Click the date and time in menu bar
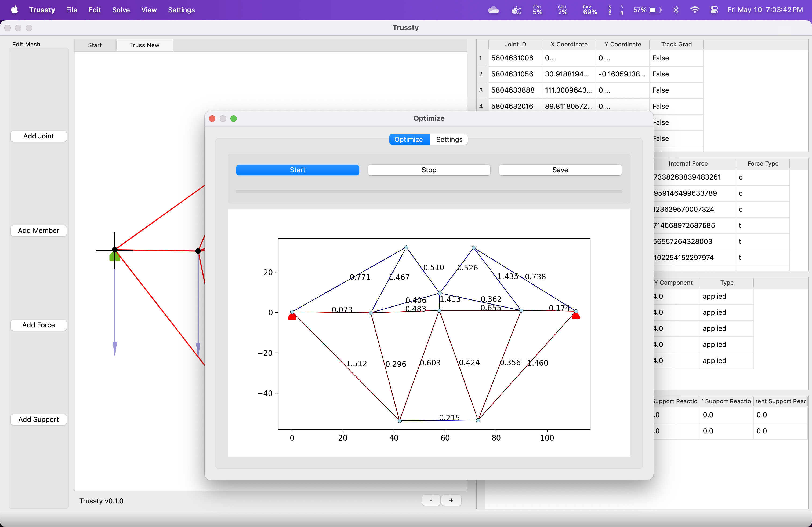The height and width of the screenshot is (527, 812). point(765,10)
